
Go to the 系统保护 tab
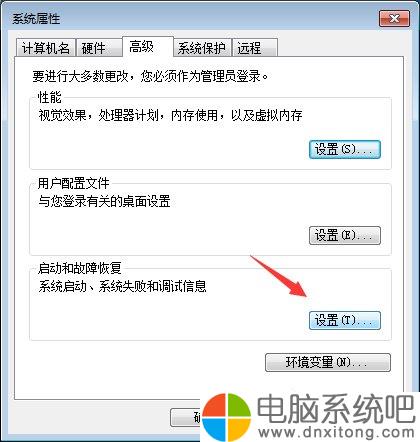click(x=202, y=48)
